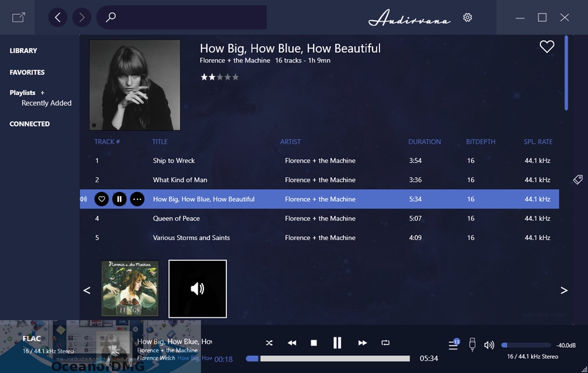Click the album artist Florence + the Machine

pyautogui.click(x=235, y=60)
